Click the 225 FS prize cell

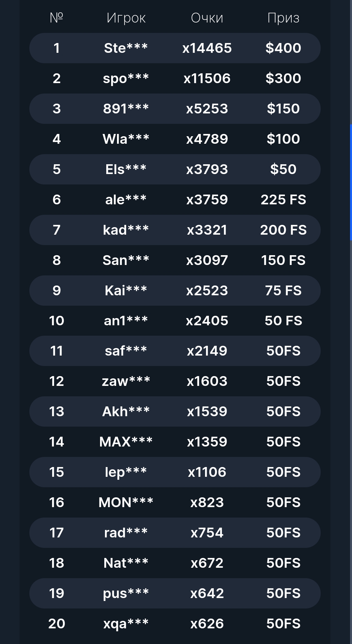click(x=283, y=199)
